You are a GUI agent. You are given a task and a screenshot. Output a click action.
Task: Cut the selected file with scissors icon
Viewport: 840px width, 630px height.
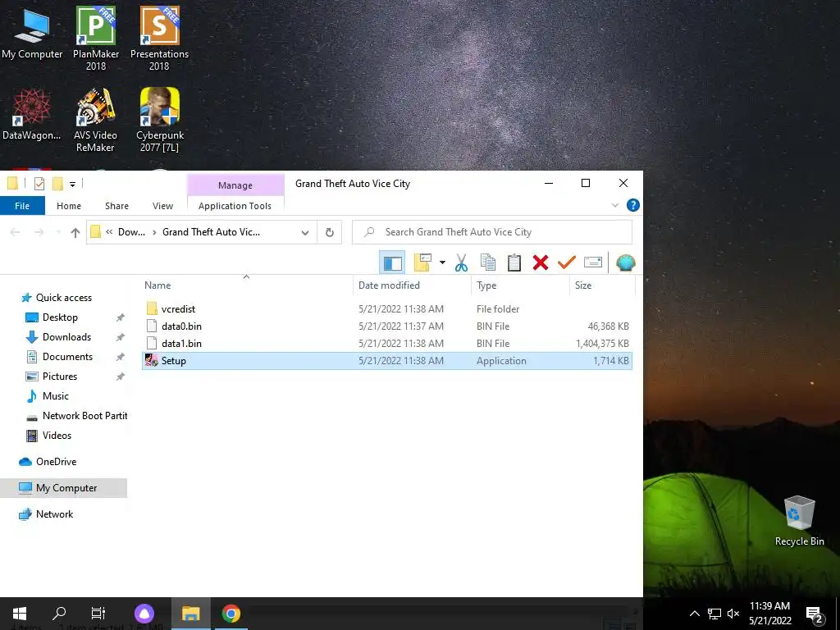(x=461, y=262)
